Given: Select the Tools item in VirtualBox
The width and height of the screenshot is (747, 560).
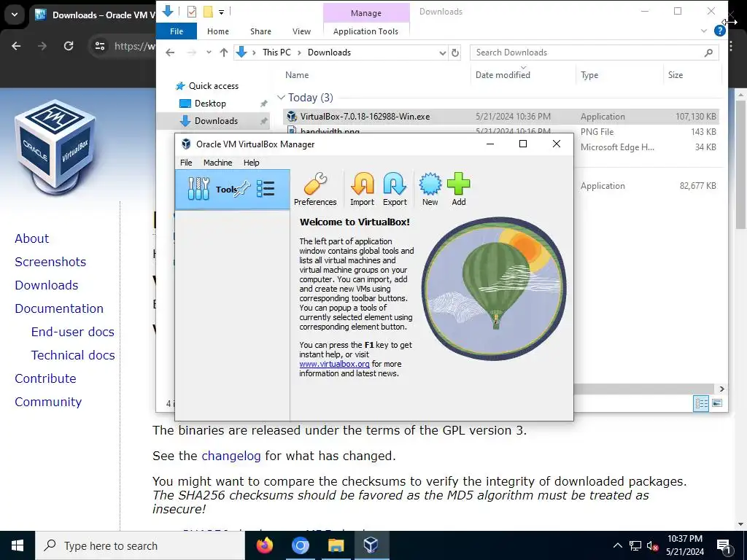Looking at the screenshot, I should click(x=233, y=190).
